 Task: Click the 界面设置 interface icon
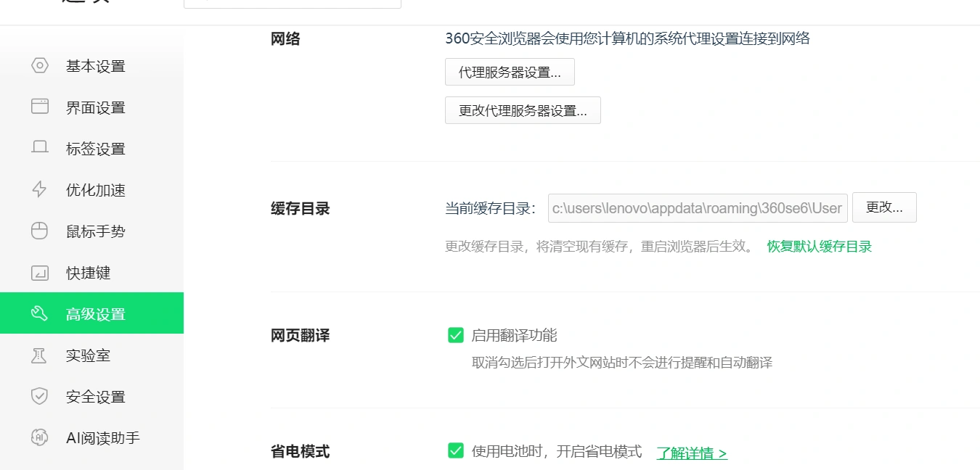pos(40,107)
